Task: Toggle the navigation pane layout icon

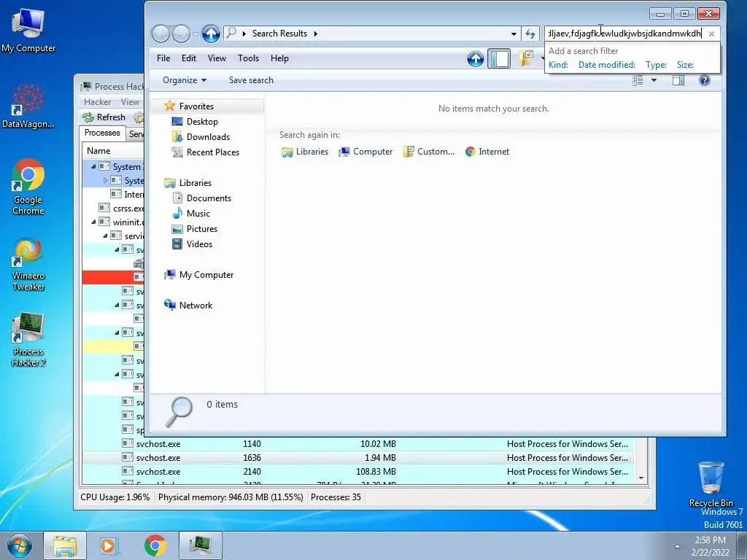Action: (499, 58)
